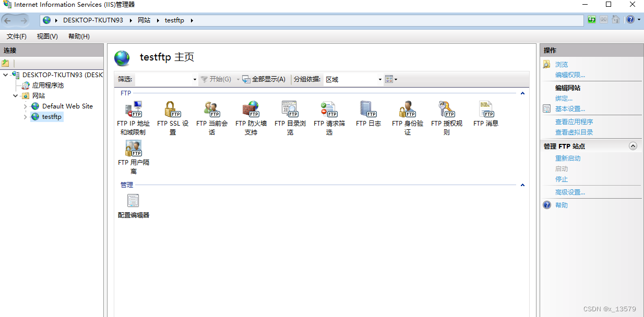The height and width of the screenshot is (317, 644).
Task: Click the 查看虚拟目录 link
Action: tap(574, 132)
